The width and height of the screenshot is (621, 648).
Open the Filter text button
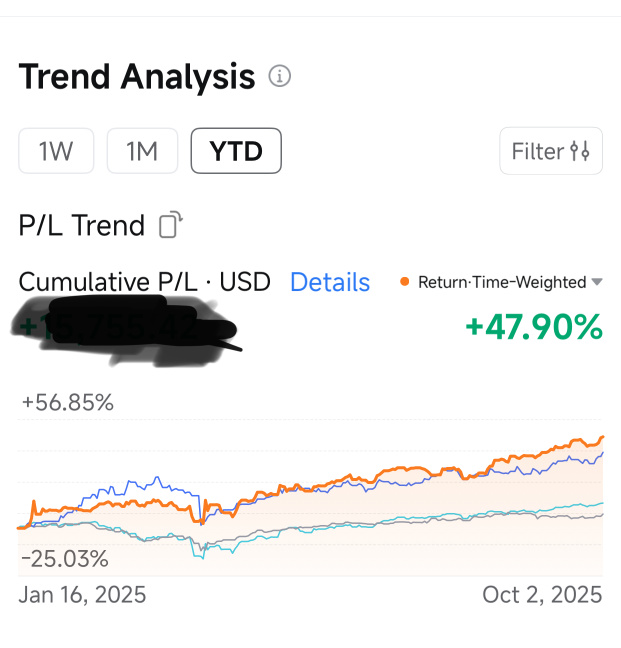tap(537, 152)
